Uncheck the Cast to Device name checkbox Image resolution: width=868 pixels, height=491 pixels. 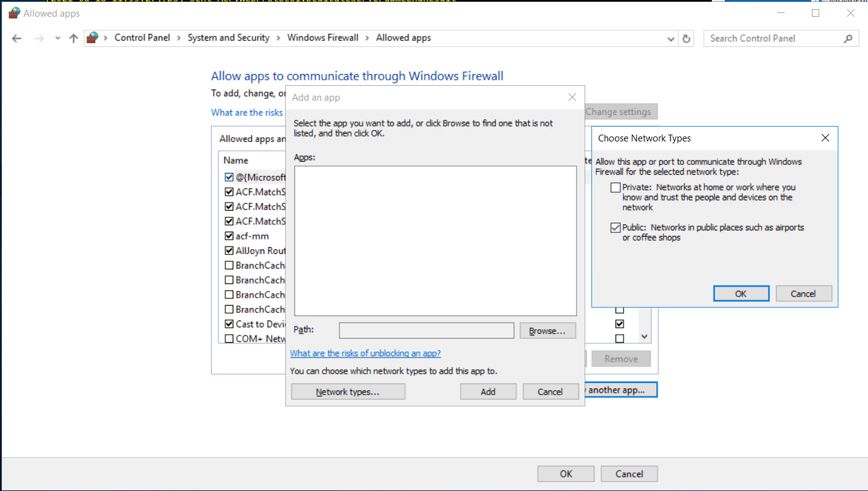(230, 324)
